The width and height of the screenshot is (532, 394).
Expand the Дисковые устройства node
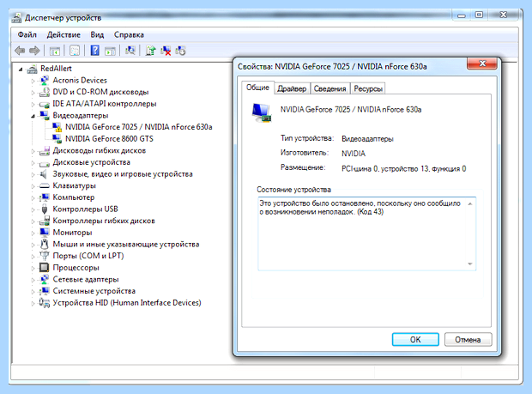pyautogui.click(x=33, y=163)
